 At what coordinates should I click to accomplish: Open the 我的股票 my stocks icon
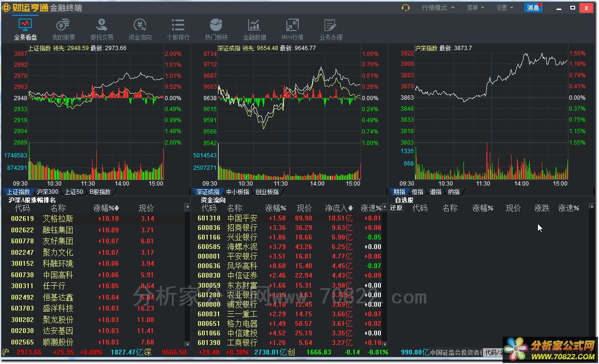pyautogui.click(x=63, y=29)
